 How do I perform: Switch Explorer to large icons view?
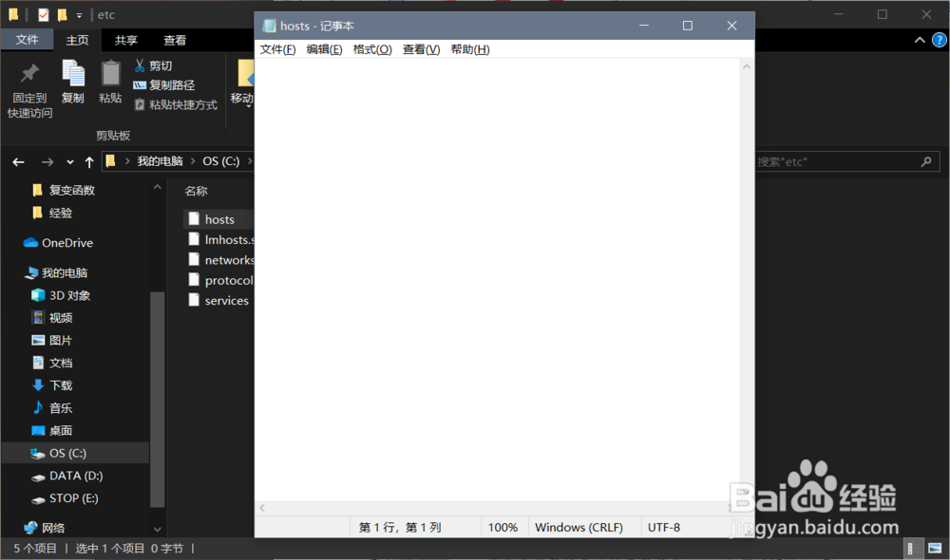(x=935, y=549)
